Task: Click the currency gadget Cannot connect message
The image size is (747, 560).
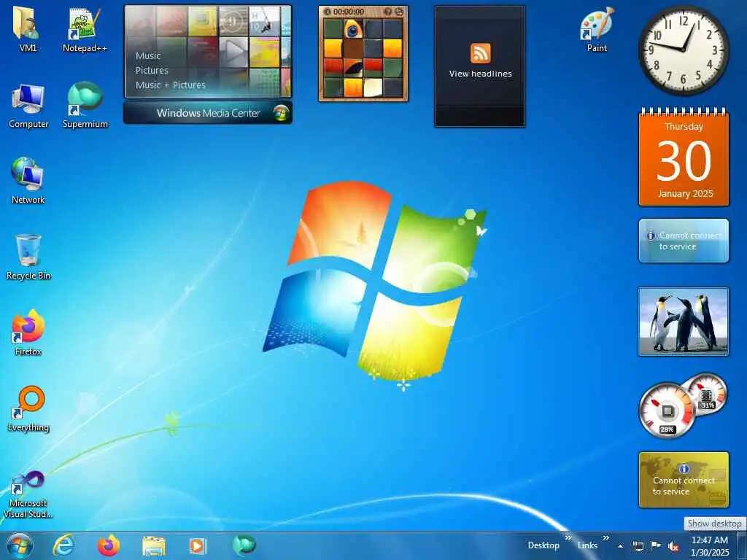Action: coord(684,480)
